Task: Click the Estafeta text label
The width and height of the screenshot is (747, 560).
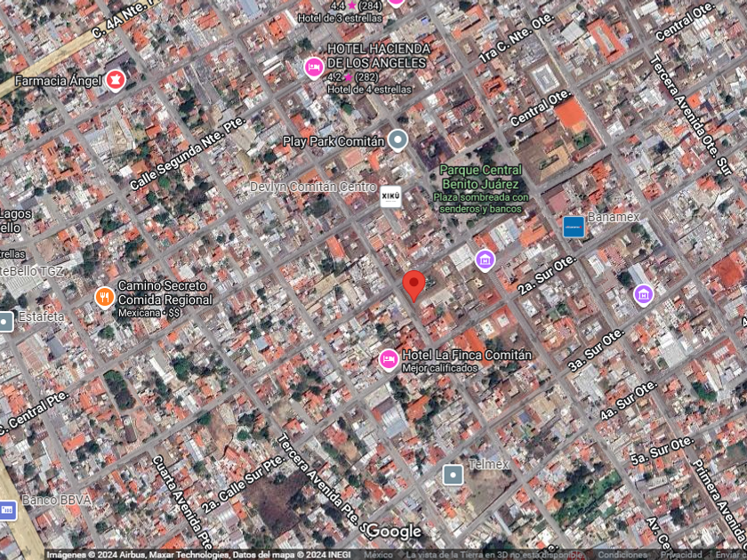Action: [x=41, y=316]
